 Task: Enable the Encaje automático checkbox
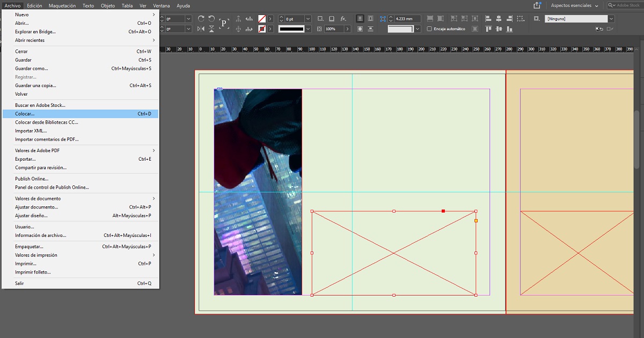click(x=429, y=29)
